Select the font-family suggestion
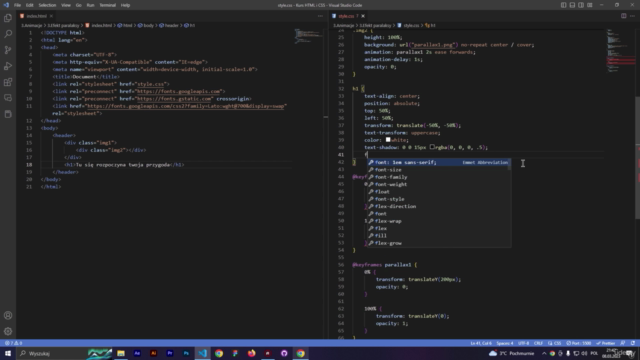This screenshot has height=360, width=640. [x=438, y=177]
